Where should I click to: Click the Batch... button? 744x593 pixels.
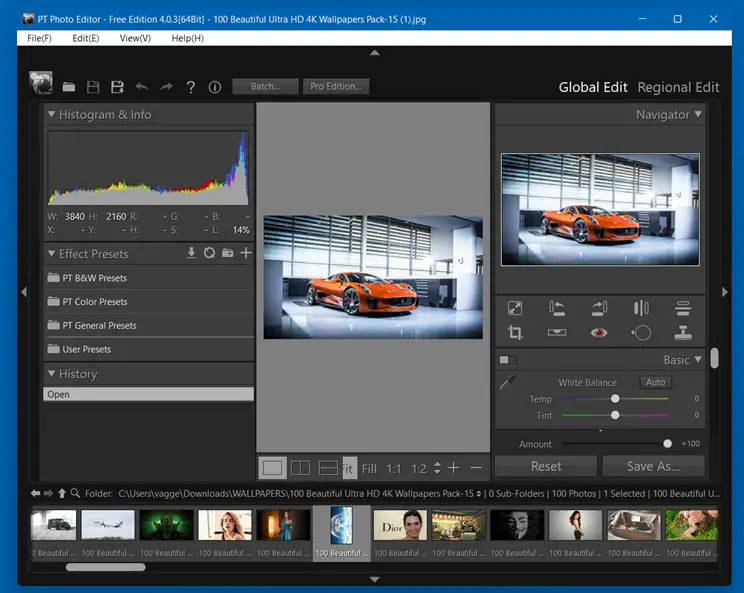265,87
